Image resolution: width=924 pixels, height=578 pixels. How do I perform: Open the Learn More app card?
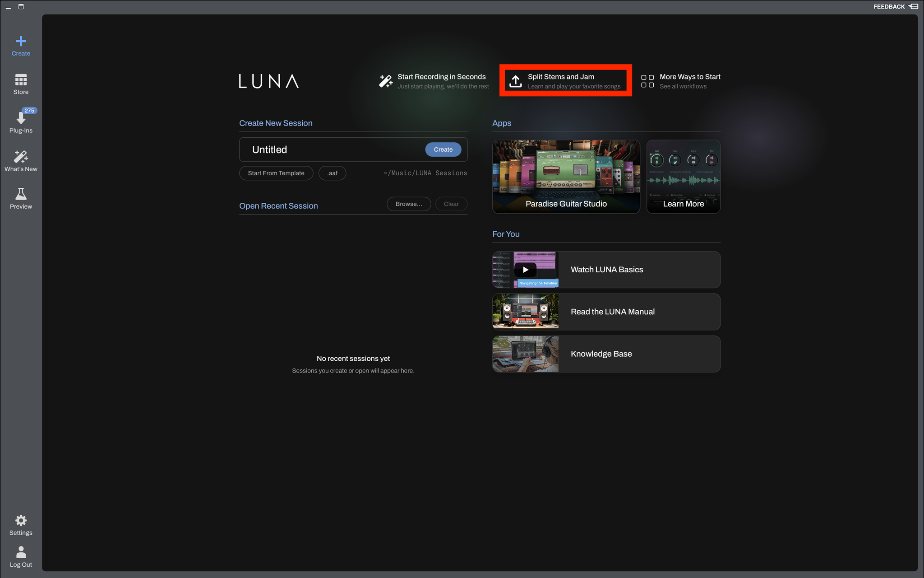click(683, 177)
